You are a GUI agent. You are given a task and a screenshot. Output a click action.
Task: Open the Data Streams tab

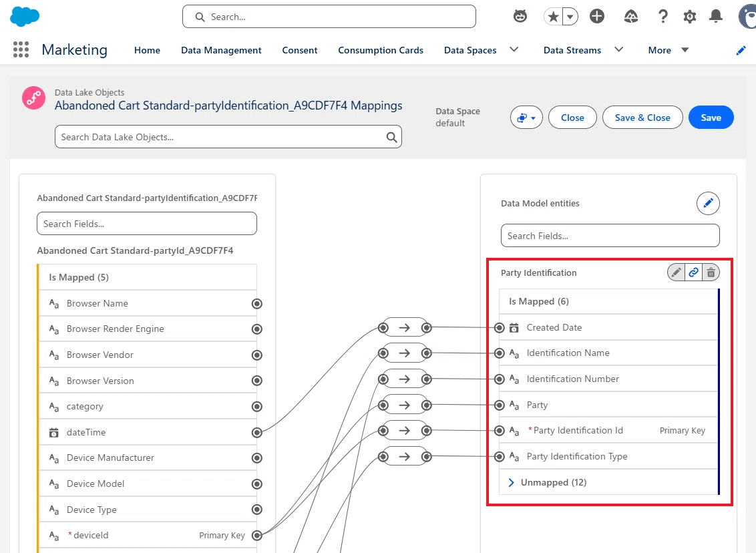click(572, 50)
